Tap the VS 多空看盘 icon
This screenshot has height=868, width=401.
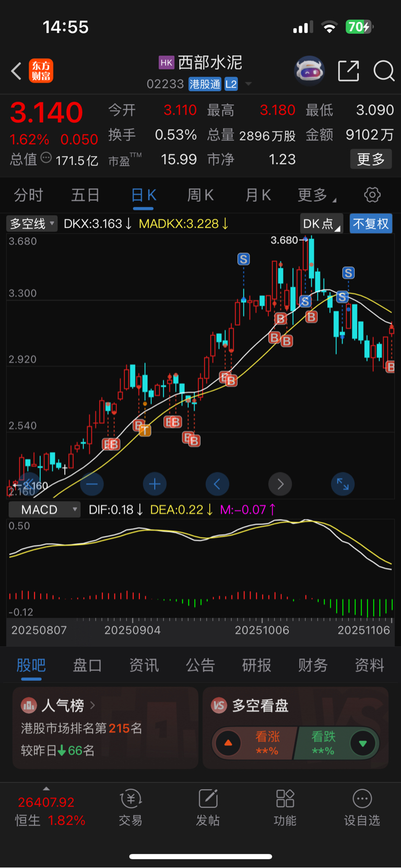point(219,706)
